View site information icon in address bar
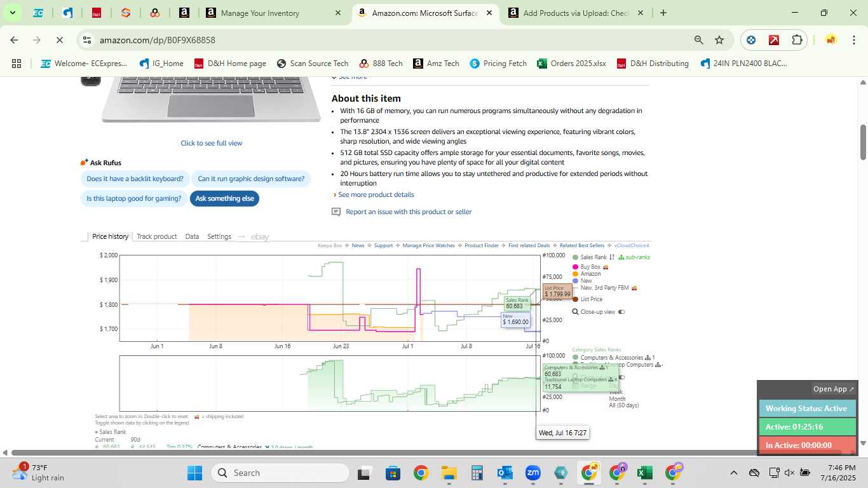This screenshot has width=868, height=488. [87, 40]
